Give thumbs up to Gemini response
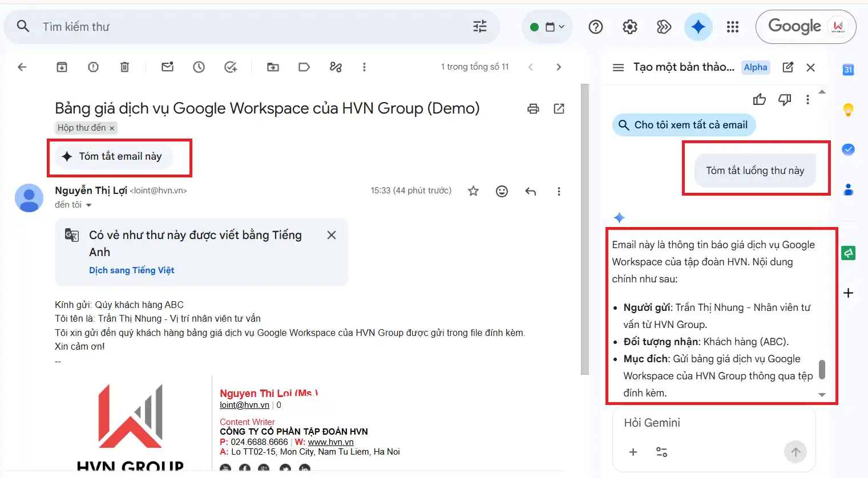868x478 pixels. [760, 100]
